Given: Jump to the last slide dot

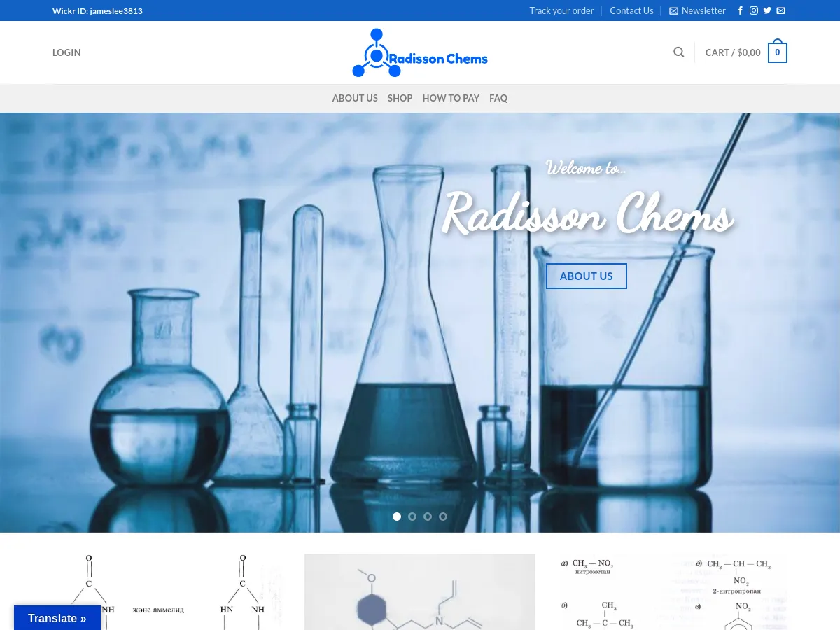Looking at the screenshot, I should click(x=443, y=516).
